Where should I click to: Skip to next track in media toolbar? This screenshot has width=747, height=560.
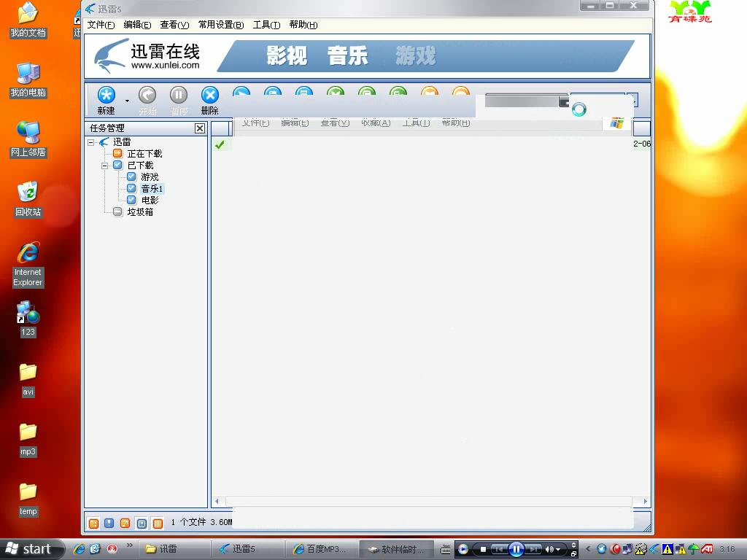(x=533, y=550)
